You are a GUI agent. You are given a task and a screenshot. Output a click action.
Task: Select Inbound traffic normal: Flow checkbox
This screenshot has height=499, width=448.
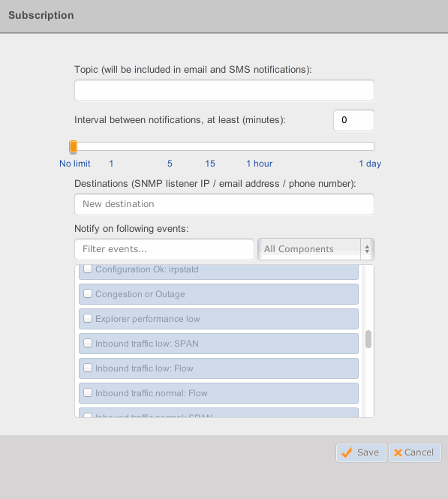[x=88, y=392]
